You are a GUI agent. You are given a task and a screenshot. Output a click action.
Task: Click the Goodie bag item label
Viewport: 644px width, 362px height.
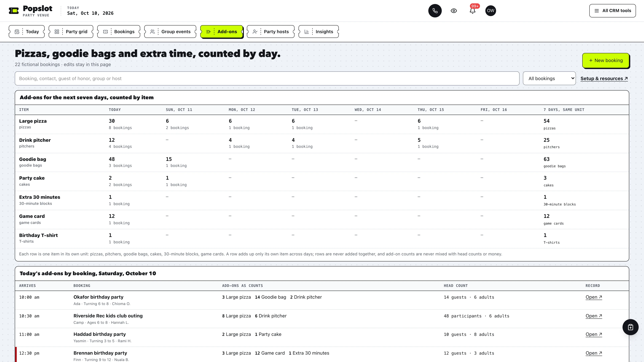pos(33,159)
